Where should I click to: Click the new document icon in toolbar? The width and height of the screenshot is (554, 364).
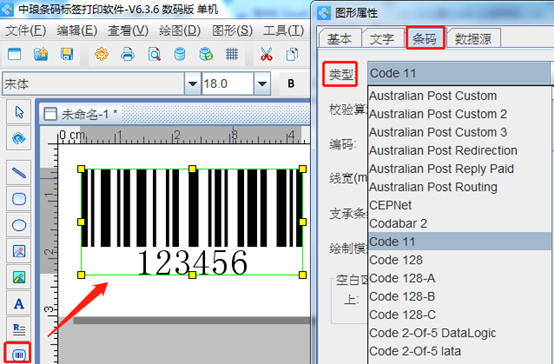click(14, 54)
